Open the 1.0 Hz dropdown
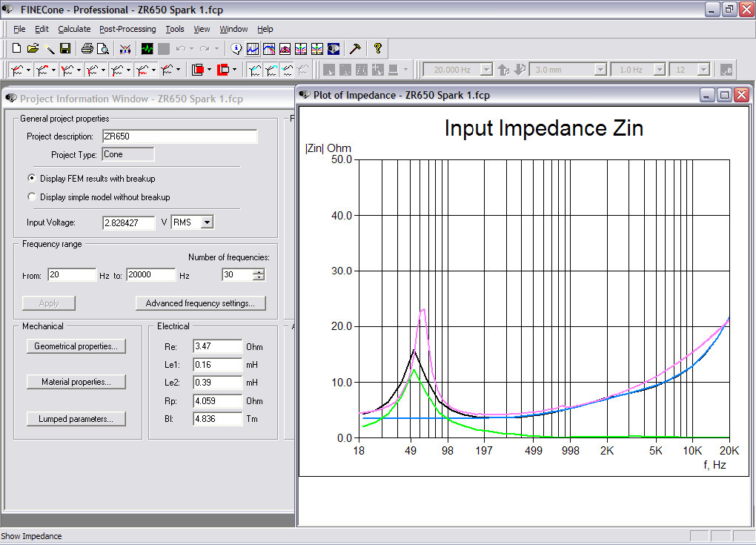 pos(659,70)
